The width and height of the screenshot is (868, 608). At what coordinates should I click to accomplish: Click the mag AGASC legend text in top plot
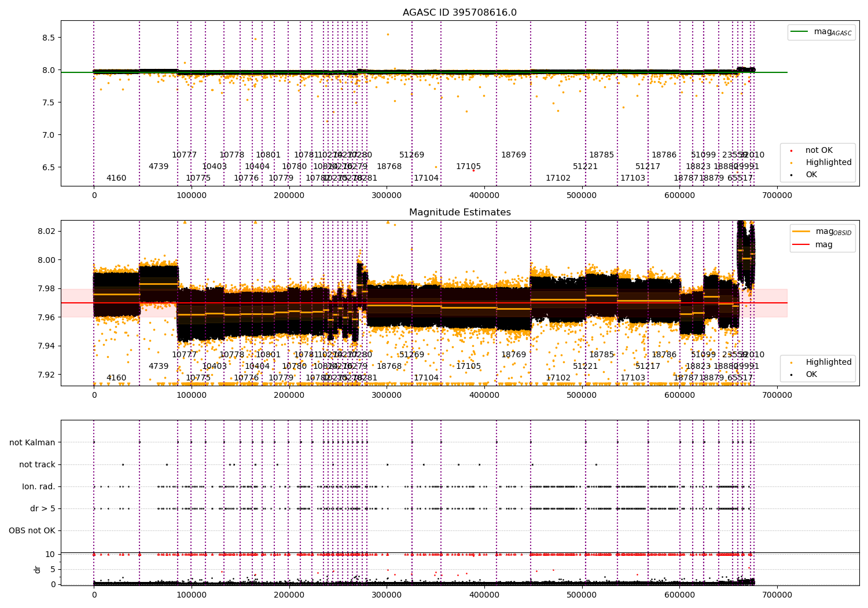coord(833,32)
